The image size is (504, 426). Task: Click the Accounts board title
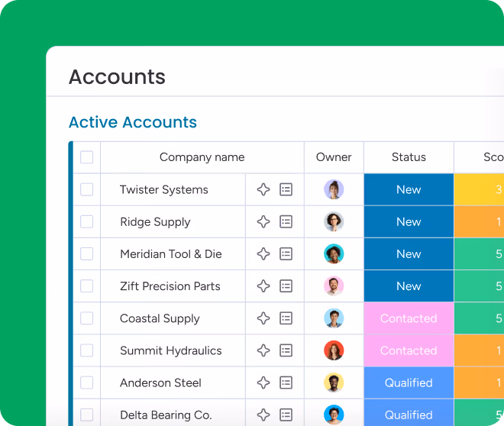tap(117, 77)
